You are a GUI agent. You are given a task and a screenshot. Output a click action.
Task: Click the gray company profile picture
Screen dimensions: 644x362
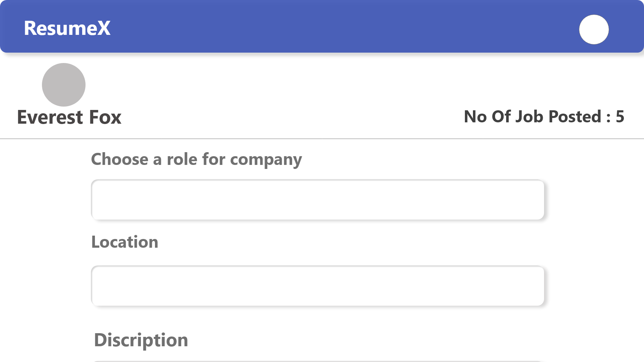pyautogui.click(x=64, y=85)
